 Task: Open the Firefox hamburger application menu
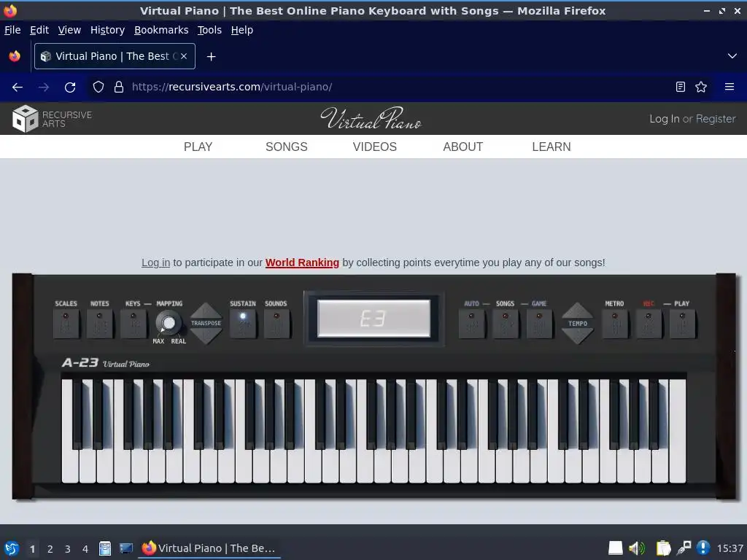pos(729,87)
